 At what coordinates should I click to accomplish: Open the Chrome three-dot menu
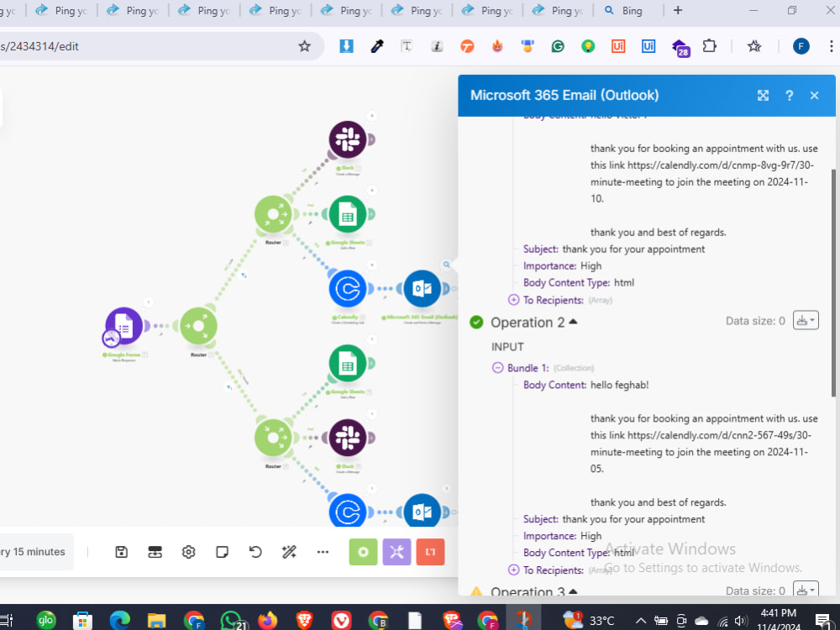831,46
